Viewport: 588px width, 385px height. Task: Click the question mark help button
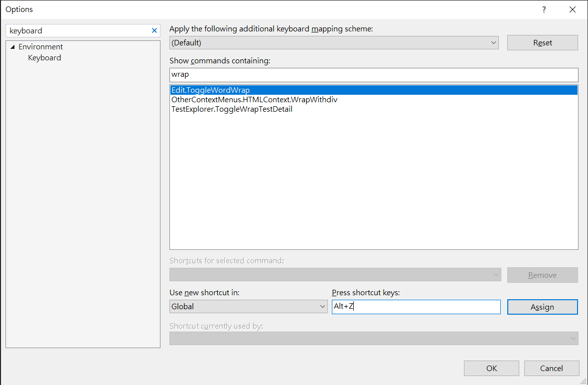tap(544, 9)
